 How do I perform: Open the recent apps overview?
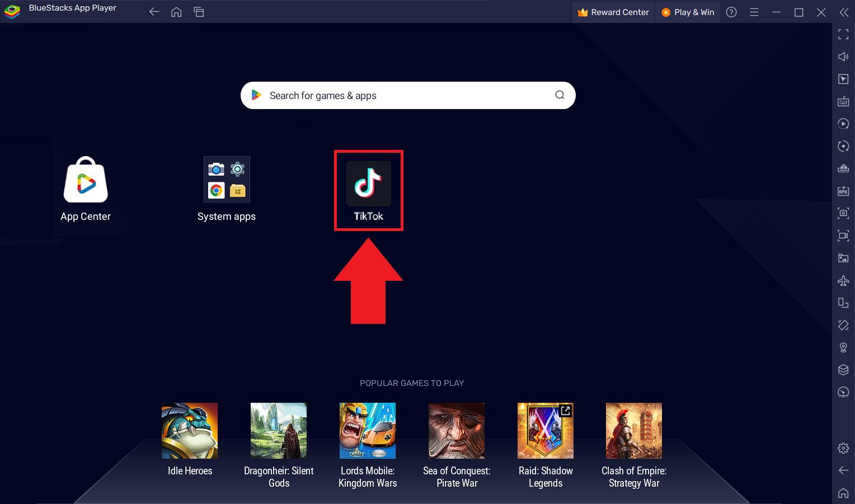(199, 11)
